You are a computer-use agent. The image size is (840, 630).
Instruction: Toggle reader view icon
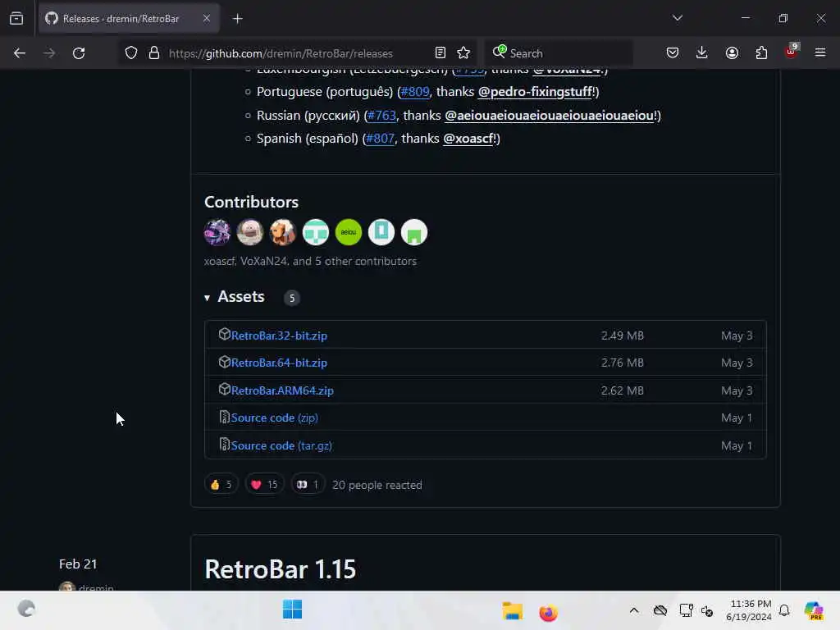tap(441, 53)
